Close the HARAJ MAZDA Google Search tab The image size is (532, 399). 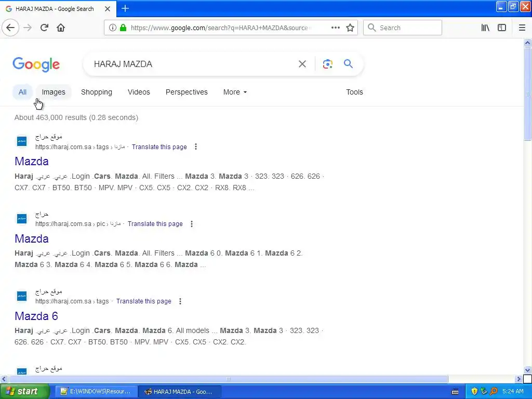(108, 9)
